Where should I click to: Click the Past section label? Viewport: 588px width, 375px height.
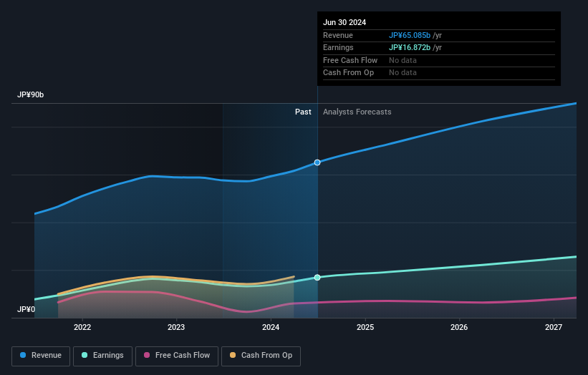pos(303,112)
